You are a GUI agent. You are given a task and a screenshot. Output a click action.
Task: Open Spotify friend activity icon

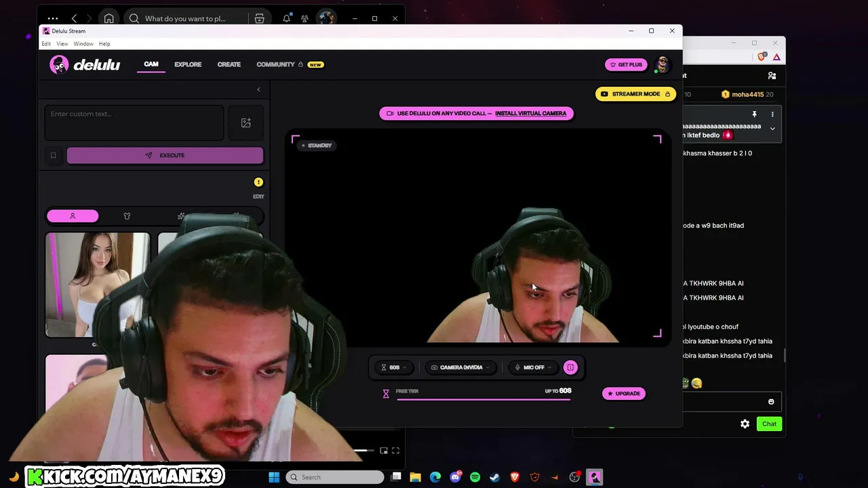(x=304, y=18)
